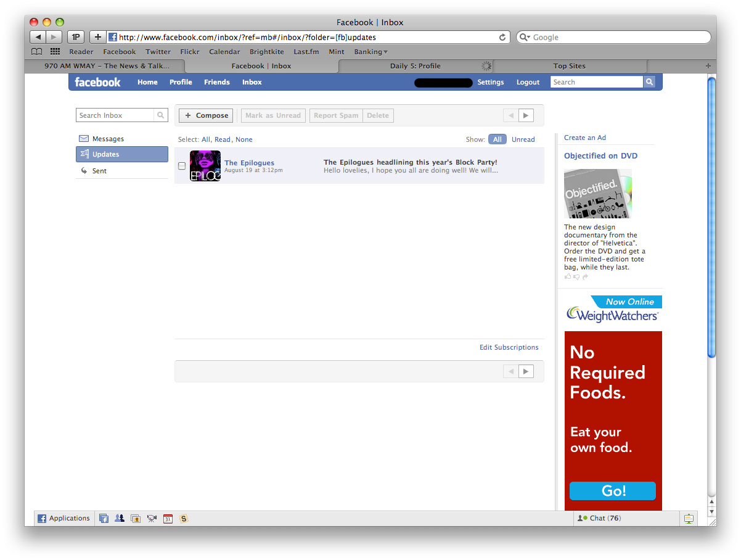Like the Objectified ad with thumbs up

pyautogui.click(x=568, y=277)
